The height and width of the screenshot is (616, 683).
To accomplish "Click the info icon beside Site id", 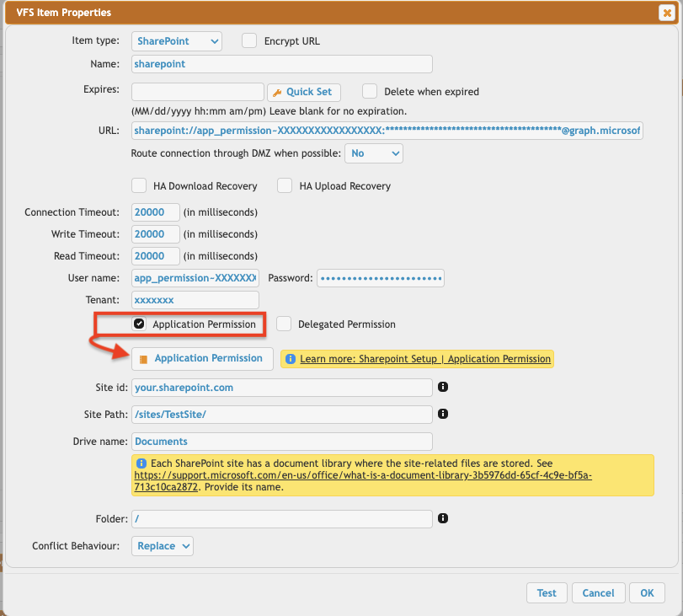I will (442, 387).
